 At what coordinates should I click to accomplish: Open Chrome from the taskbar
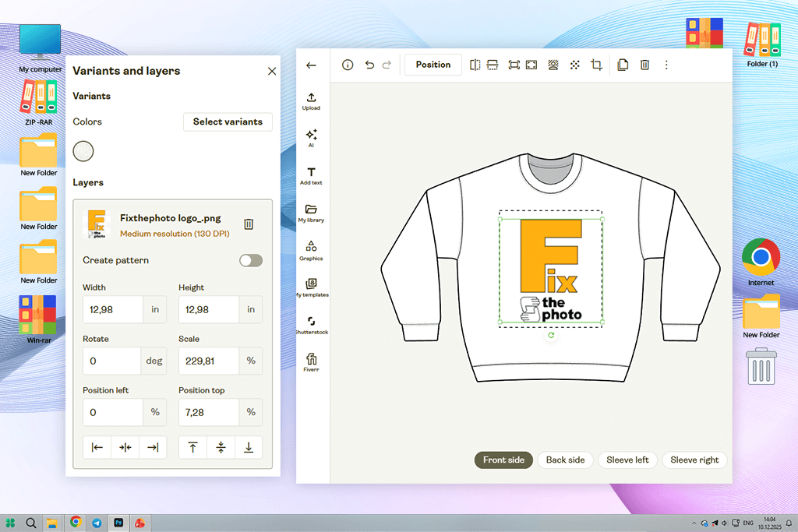76,523
